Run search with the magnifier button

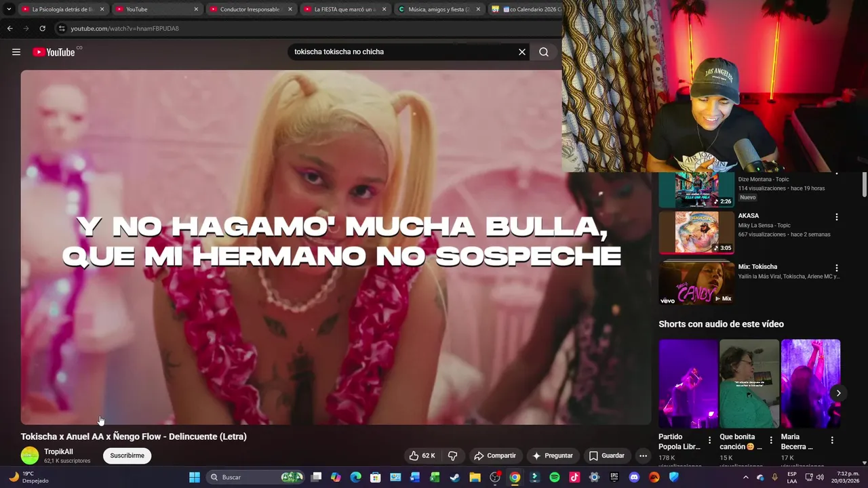point(544,52)
